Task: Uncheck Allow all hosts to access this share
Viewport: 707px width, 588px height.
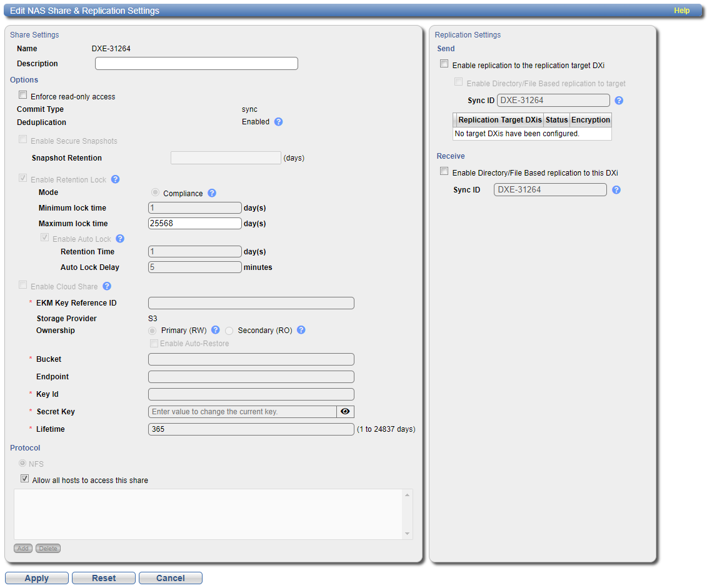Action: point(25,479)
